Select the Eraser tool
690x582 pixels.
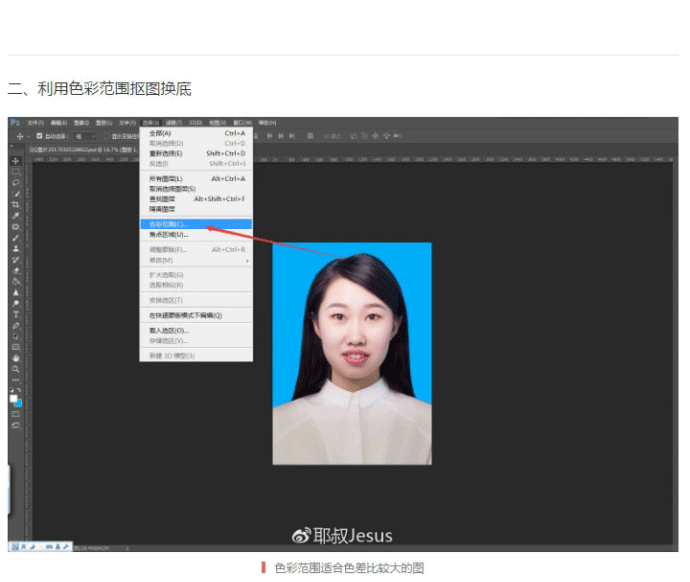point(16,271)
